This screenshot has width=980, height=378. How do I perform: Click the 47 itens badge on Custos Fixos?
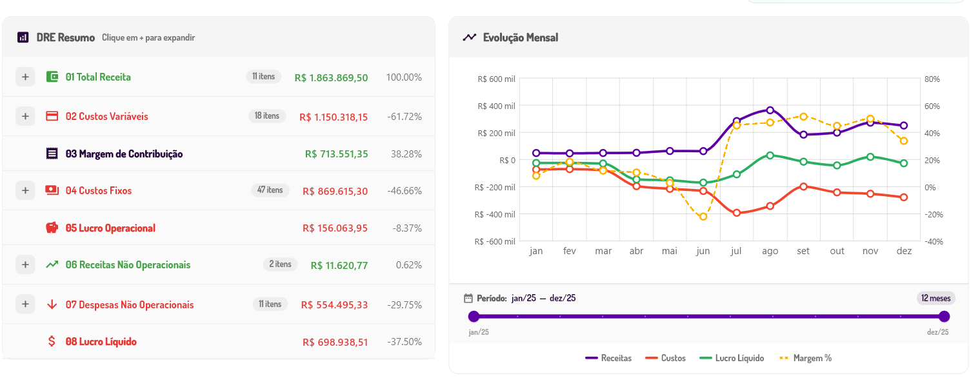tap(270, 190)
